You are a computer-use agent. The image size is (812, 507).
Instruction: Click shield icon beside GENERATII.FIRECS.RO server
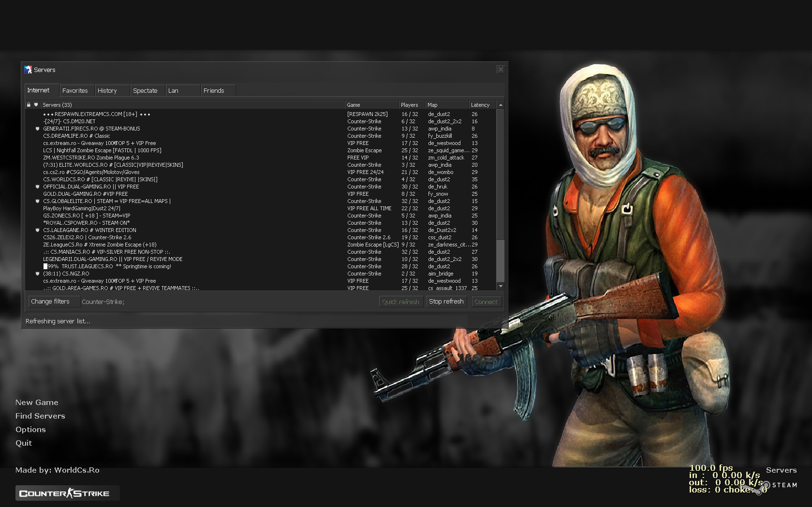[x=37, y=129]
